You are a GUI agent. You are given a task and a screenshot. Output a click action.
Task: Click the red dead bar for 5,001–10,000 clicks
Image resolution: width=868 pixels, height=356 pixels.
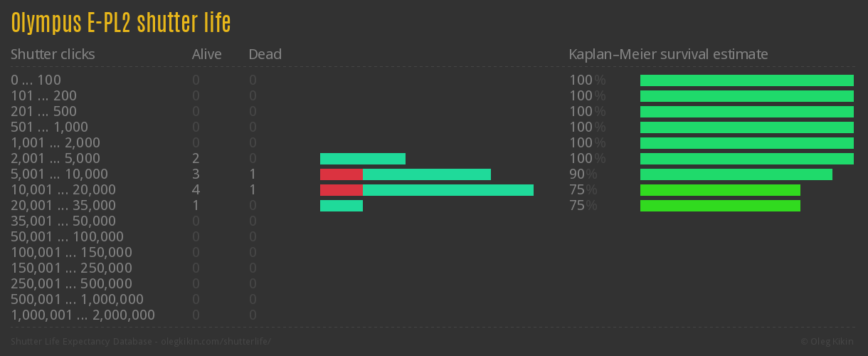(341, 174)
